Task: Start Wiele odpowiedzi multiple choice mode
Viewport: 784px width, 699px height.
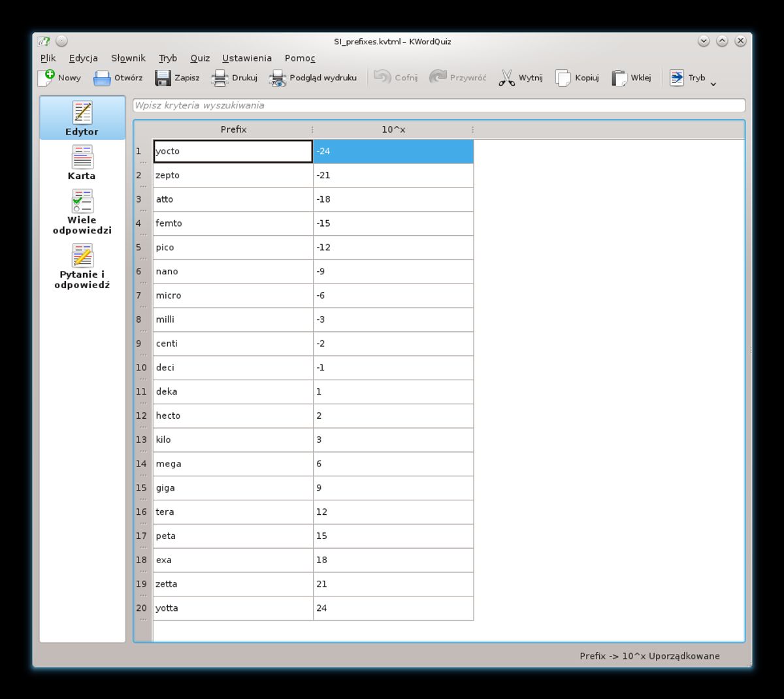Action: [82, 212]
